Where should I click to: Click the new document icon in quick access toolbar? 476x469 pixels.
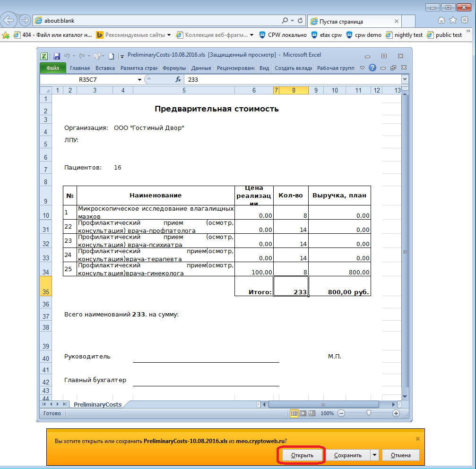click(x=112, y=56)
